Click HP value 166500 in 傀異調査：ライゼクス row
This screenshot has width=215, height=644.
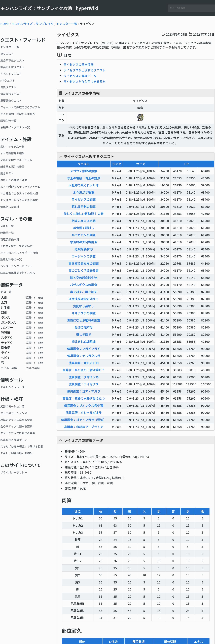click(x=206, y=384)
